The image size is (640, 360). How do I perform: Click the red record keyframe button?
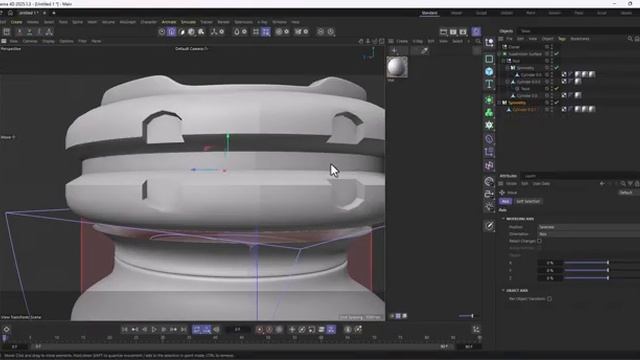260,329
